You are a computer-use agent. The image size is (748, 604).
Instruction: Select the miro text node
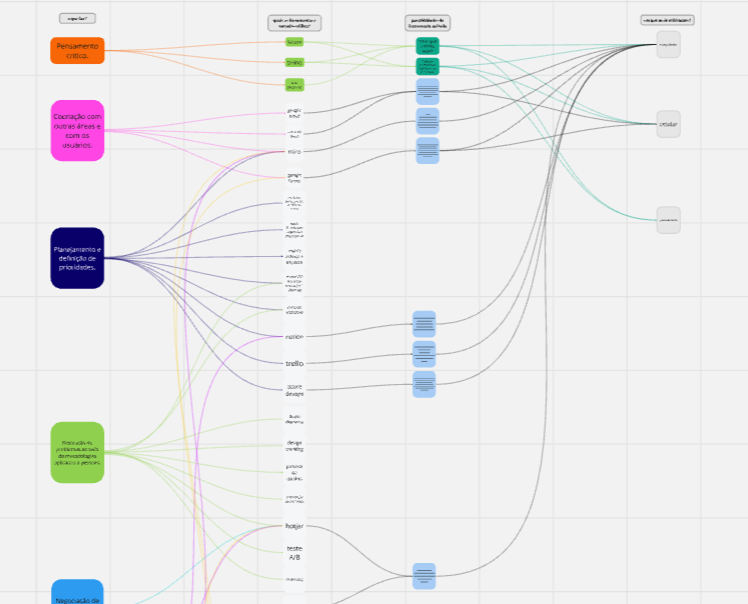click(x=294, y=152)
